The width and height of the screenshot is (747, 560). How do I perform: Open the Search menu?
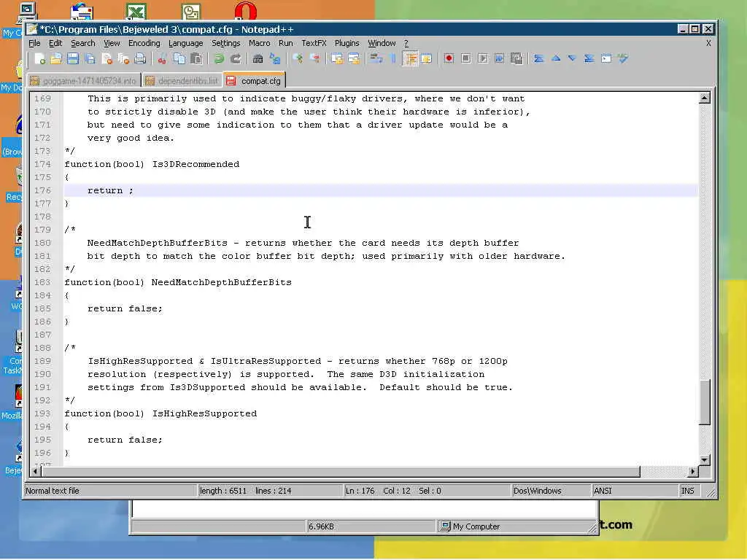83,43
